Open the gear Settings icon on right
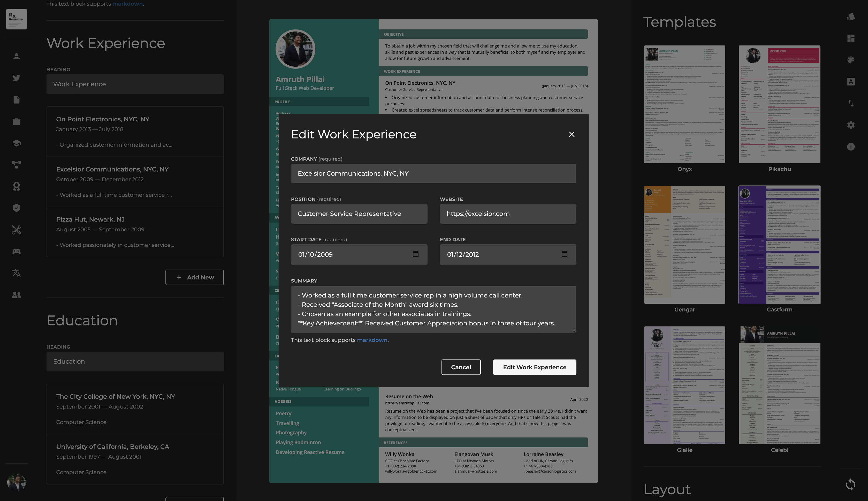This screenshot has width=868, height=501. tap(850, 125)
